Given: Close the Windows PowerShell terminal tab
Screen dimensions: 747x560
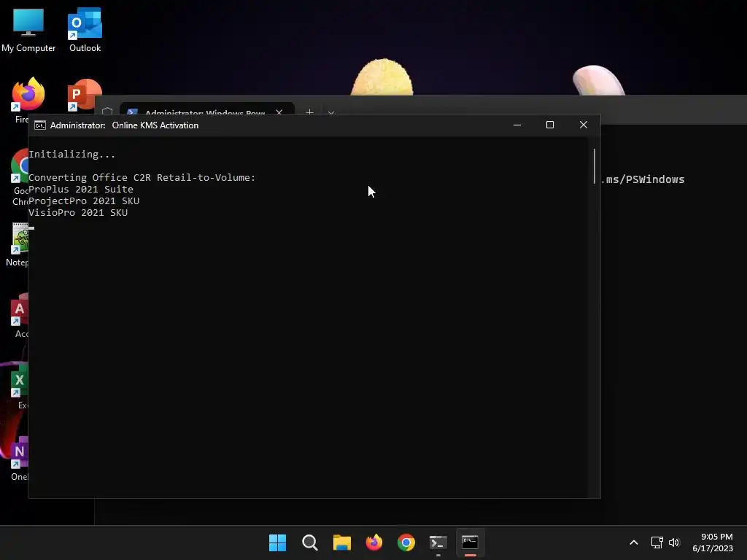Looking at the screenshot, I should (x=279, y=112).
